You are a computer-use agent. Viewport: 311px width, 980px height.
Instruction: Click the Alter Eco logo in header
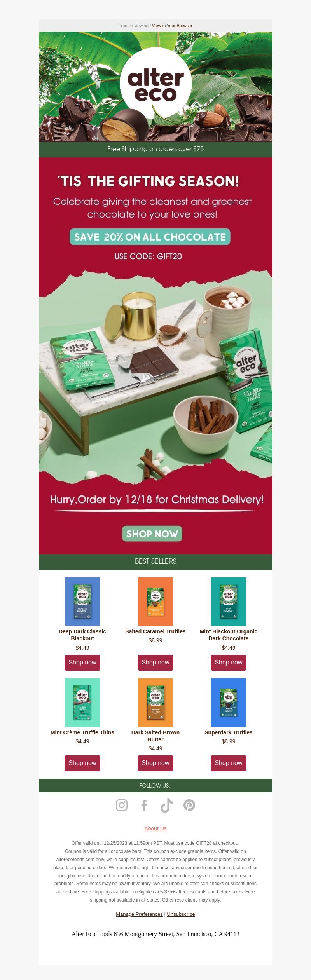155,85
